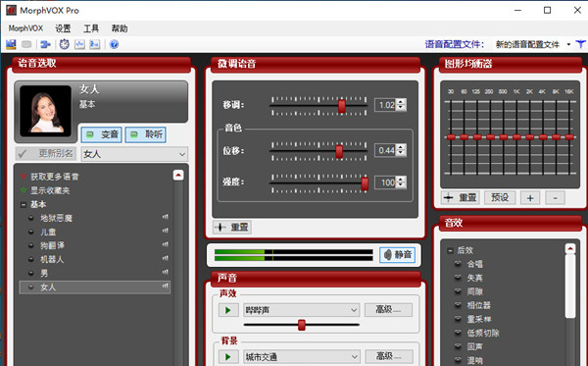Click the green star 显示收藏夹 icon

24,190
